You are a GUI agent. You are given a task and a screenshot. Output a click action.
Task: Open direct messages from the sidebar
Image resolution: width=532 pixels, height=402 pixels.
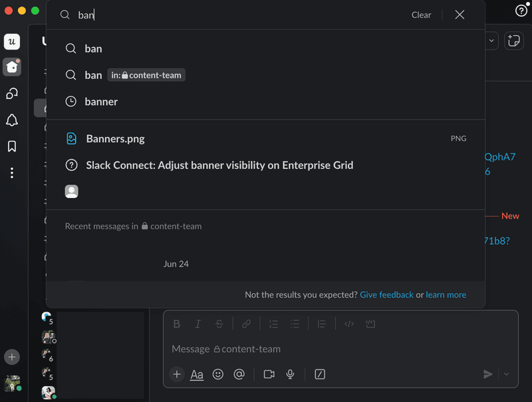coord(12,94)
